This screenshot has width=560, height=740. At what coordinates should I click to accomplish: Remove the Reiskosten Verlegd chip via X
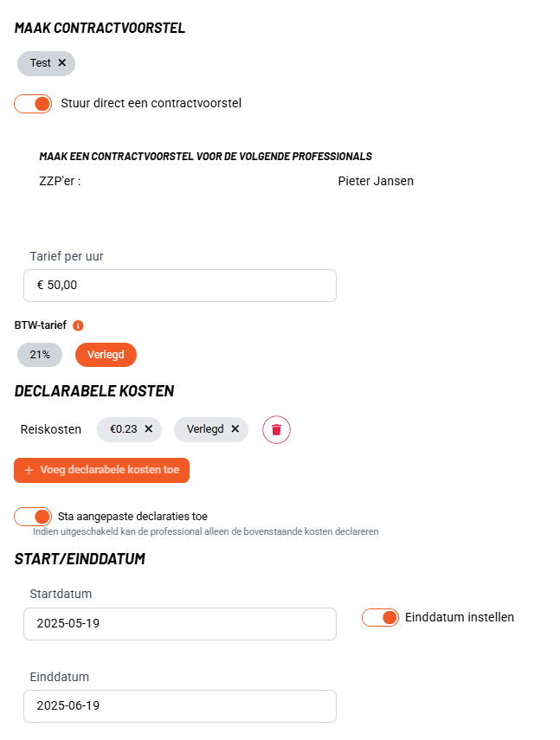[x=235, y=428]
